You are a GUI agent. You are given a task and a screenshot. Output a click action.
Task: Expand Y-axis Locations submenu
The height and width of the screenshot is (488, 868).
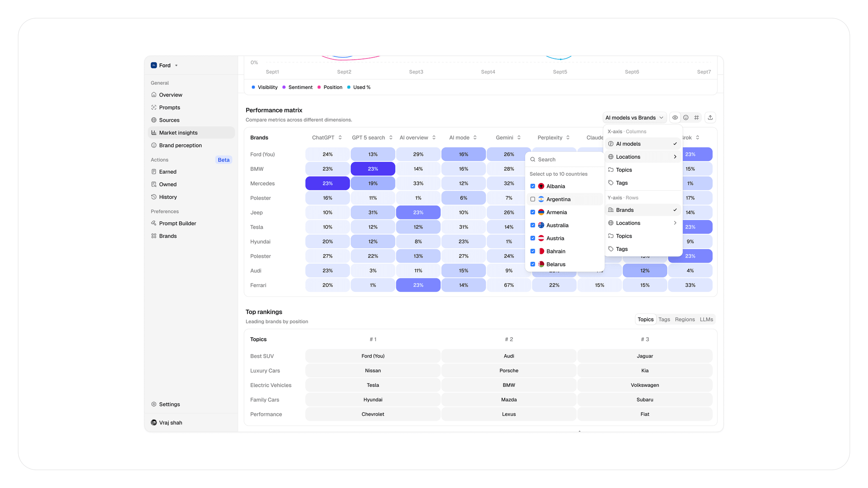tap(643, 223)
